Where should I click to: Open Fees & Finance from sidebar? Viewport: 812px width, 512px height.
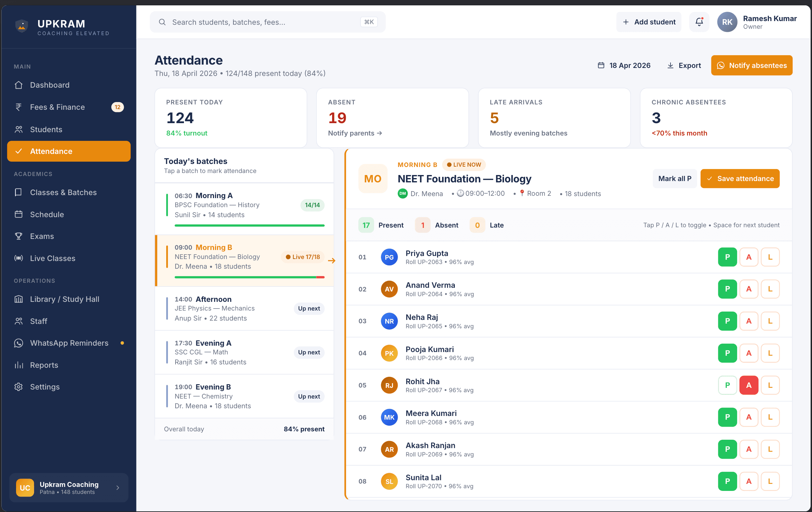tap(57, 107)
